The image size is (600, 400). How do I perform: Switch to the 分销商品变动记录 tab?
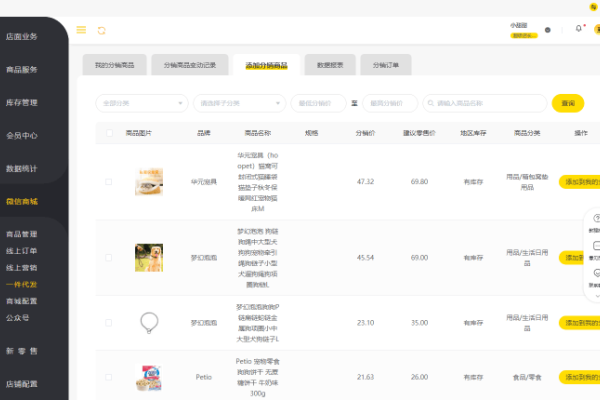(190, 65)
